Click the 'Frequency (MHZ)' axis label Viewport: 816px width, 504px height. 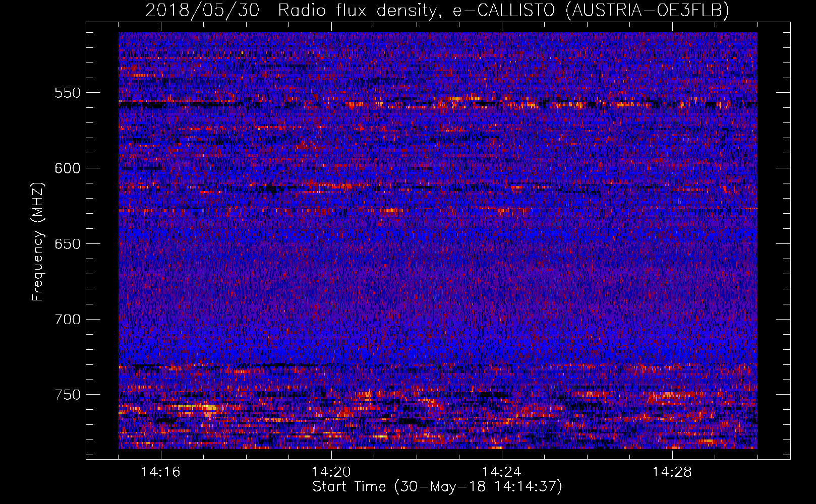[x=38, y=242]
